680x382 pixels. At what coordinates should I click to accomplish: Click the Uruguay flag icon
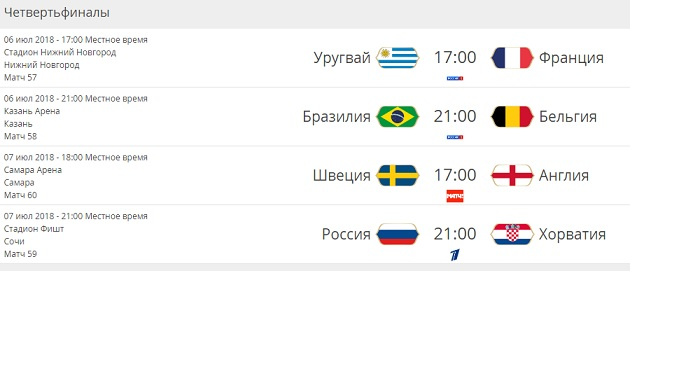tap(397, 58)
